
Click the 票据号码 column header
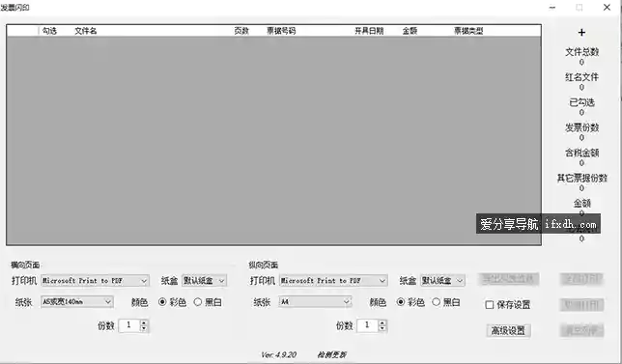coord(281,31)
